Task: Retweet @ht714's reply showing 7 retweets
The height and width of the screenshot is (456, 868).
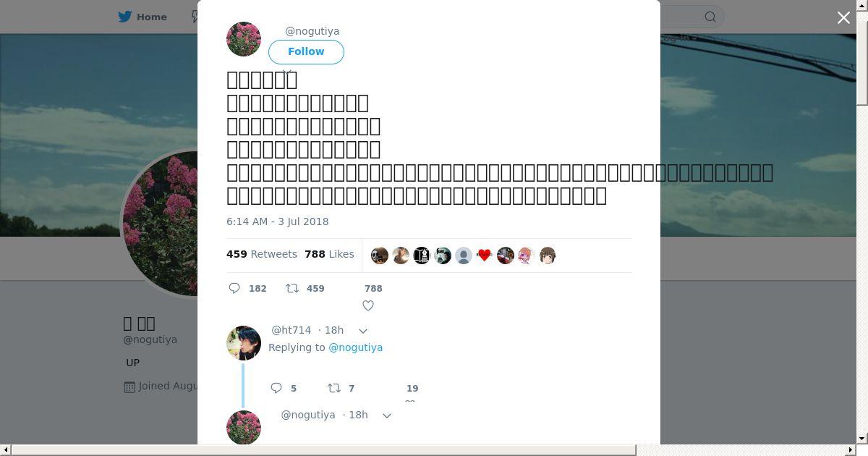Action: coord(334,388)
